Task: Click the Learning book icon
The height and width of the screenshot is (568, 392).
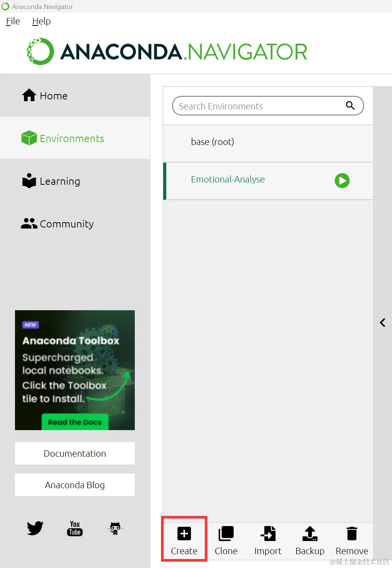Action: point(29,181)
